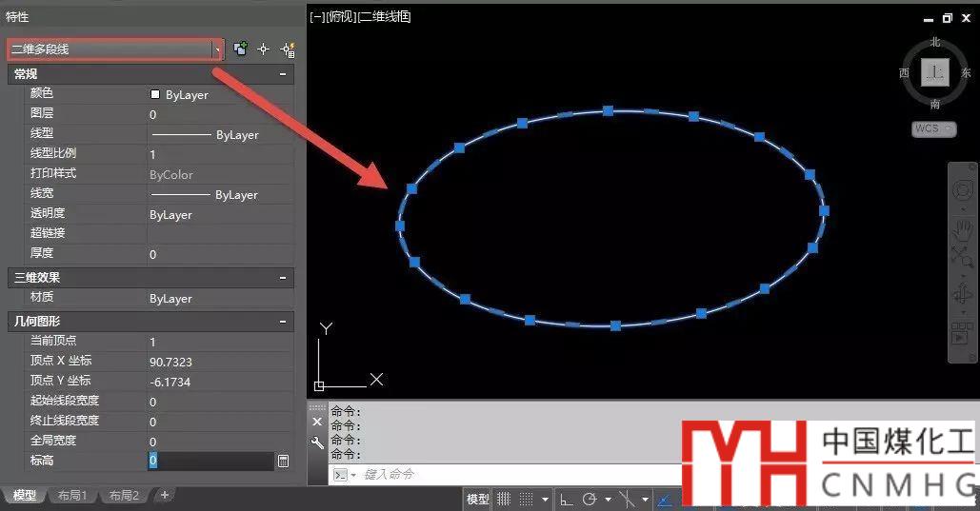Screen dimensions: 980x511
Task: Open polar tracking angle dropdown arrow
Action: click(608, 500)
